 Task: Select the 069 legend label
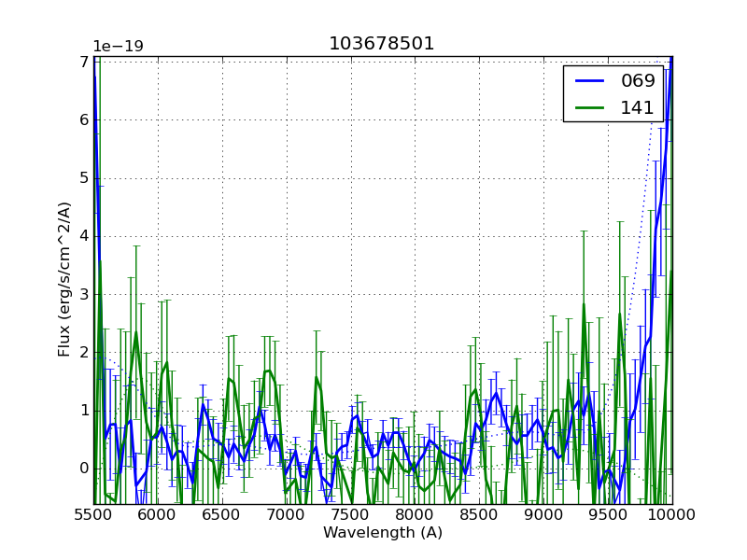click(x=638, y=80)
